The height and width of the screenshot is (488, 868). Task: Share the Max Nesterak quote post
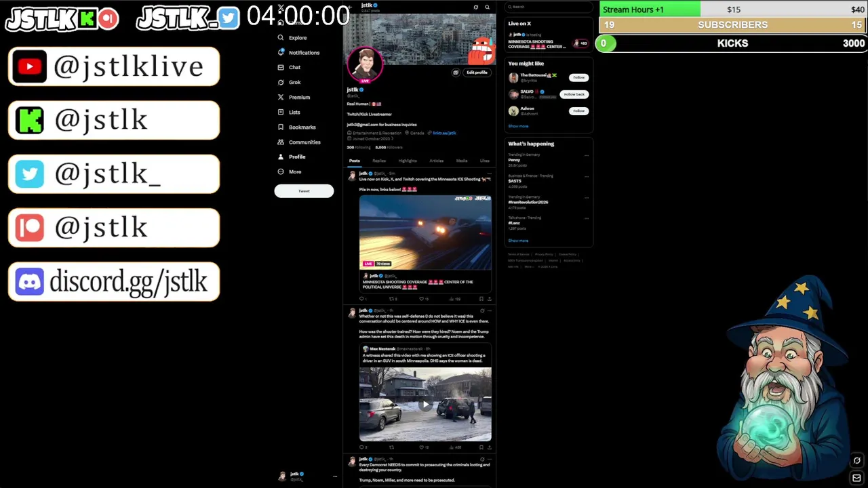tap(489, 447)
